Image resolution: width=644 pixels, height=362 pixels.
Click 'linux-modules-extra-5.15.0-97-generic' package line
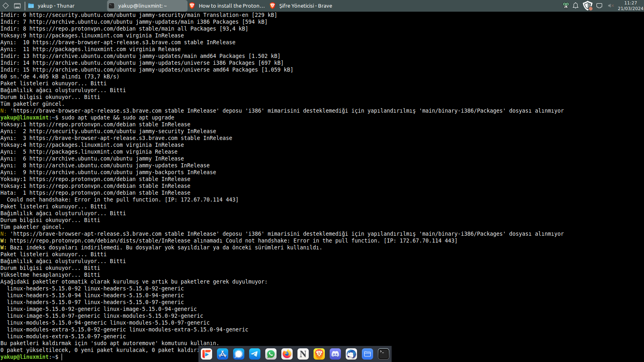tap(66, 336)
